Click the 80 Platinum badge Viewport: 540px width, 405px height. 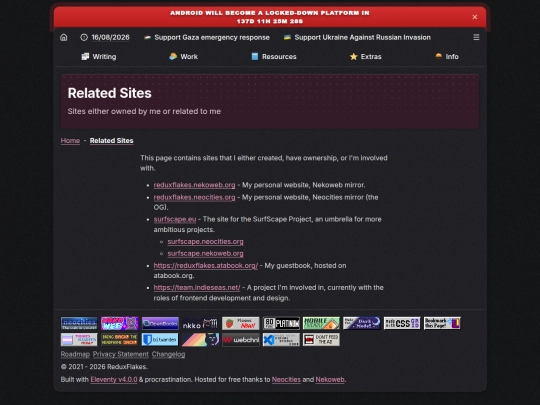pos(281,323)
